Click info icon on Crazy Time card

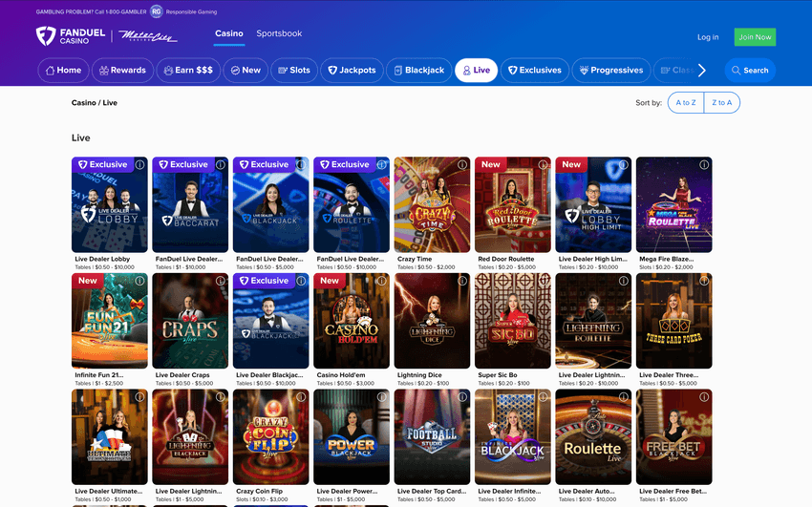(x=462, y=164)
